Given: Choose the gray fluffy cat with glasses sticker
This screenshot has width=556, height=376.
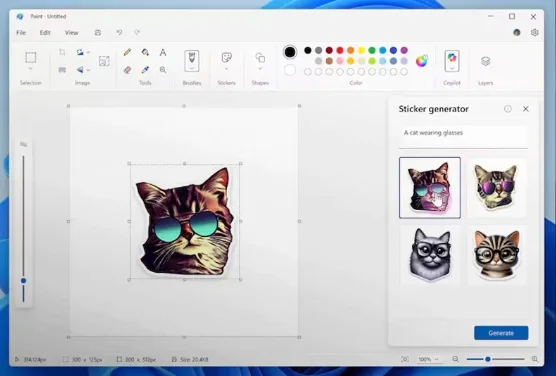Looking at the screenshot, I should click(x=430, y=255).
